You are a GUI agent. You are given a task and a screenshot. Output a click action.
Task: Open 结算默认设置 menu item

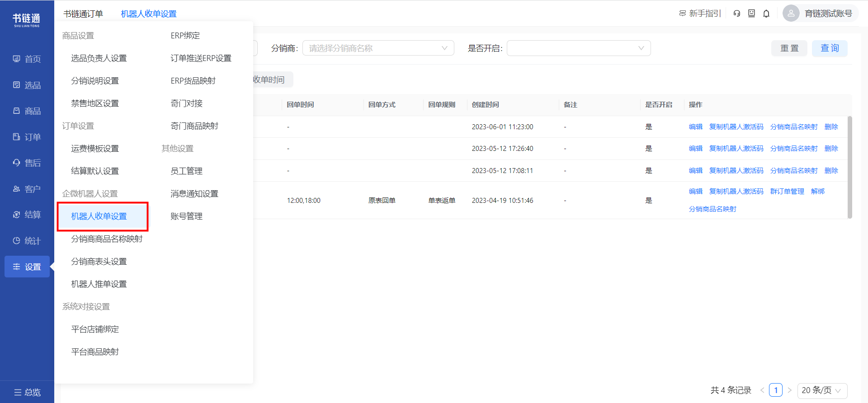coord(95,171)
